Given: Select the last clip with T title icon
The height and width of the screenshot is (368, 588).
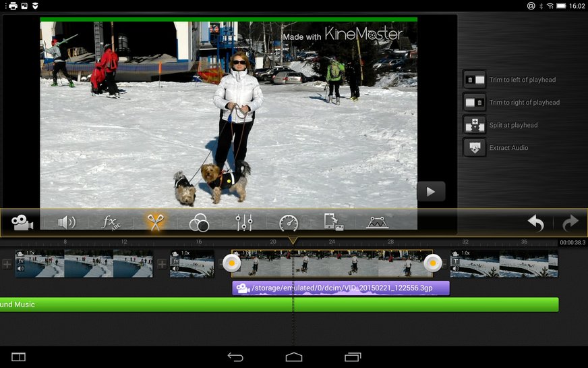Looking at the screenshot, I should [x=504, y=263].
